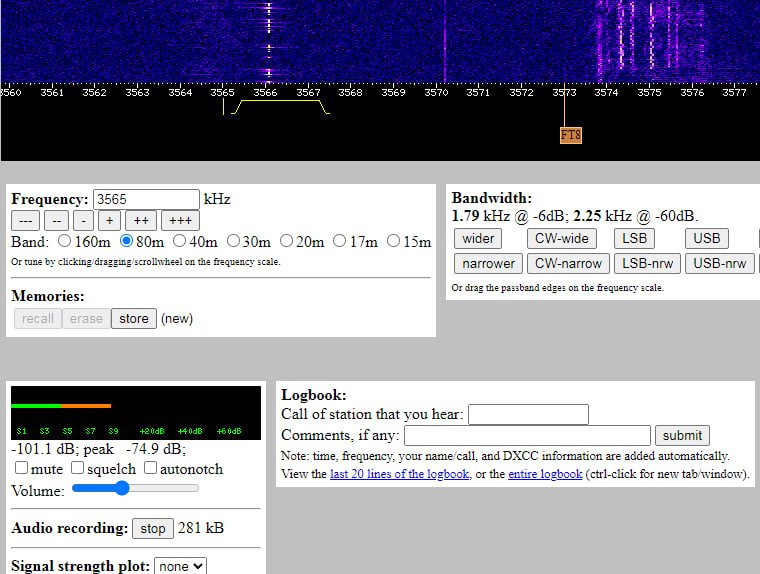This screenshot has width=760, height=574.
Task: Toggle the squelch checkbox
Action: tap(77, 468)
